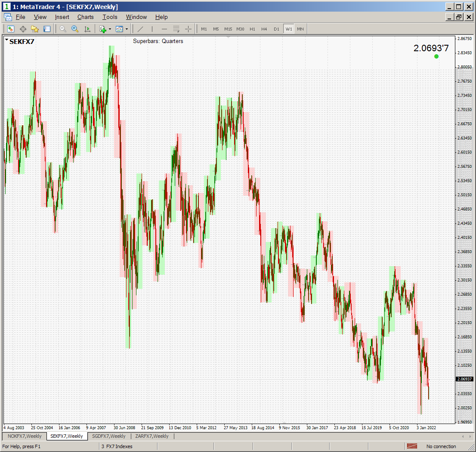476x452 pixels.
Task: Switch to the NOKFX7,Weekly tab
Action: (25, 436)
